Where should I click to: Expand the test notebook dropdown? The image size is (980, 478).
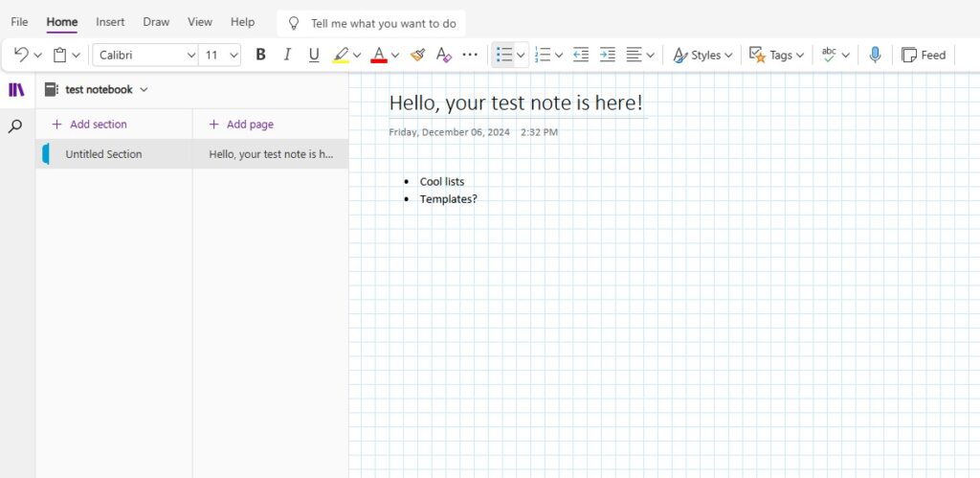144,89
